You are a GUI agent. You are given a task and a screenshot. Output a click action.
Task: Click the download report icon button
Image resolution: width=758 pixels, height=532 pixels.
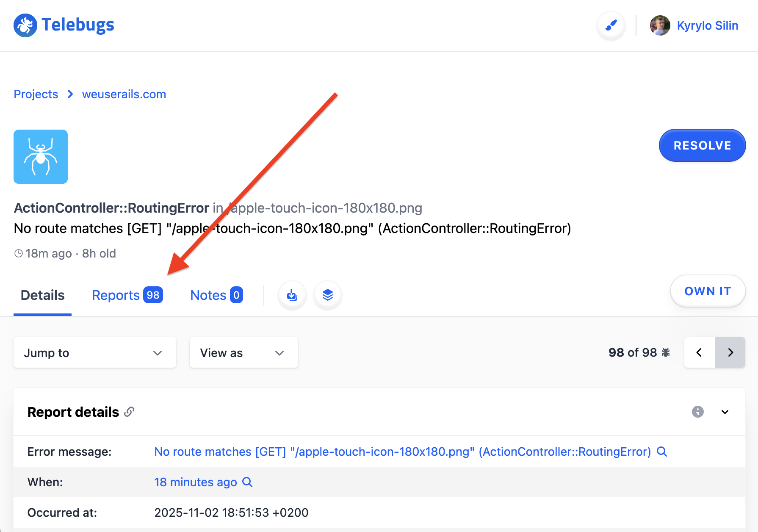(x=292, y=295)
